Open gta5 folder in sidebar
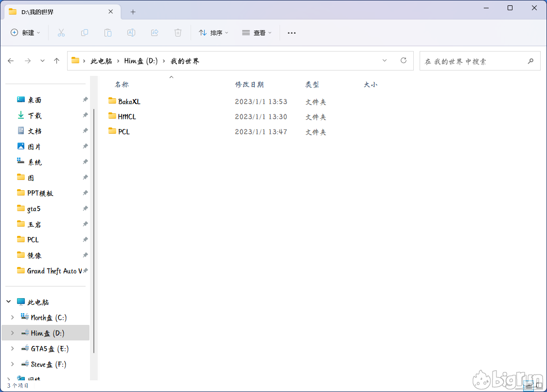 click(x=34, y=209)
